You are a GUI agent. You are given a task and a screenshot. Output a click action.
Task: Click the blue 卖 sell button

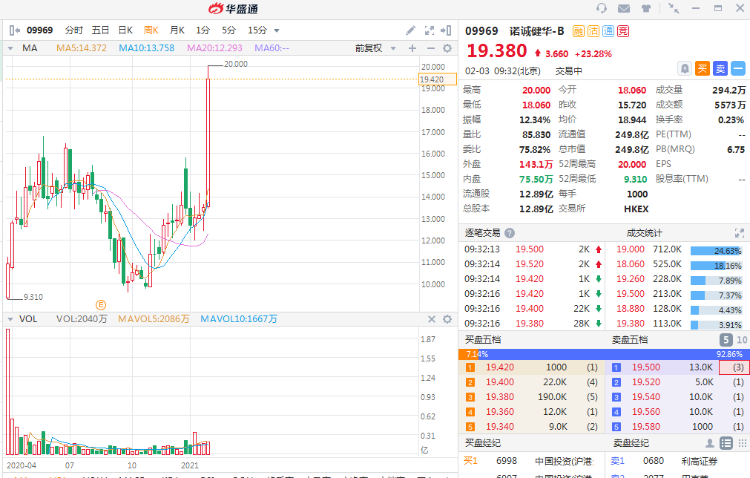pos(720,69)
